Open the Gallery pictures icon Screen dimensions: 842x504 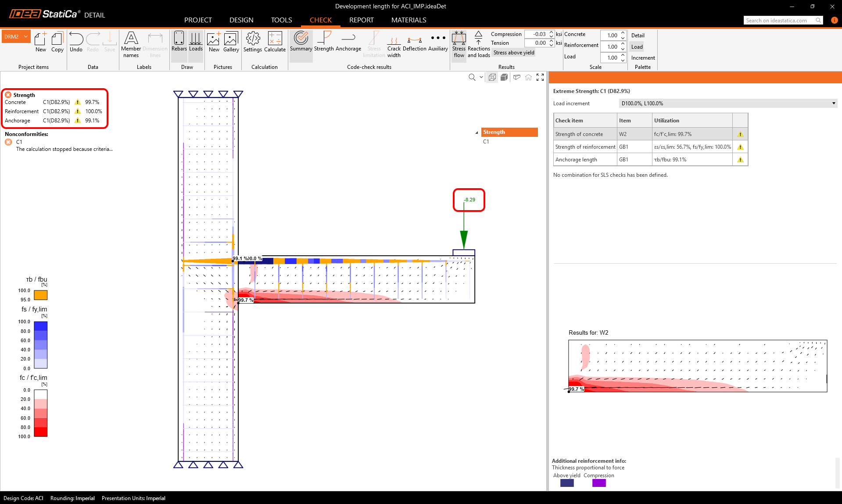click(x=231, y=42)
